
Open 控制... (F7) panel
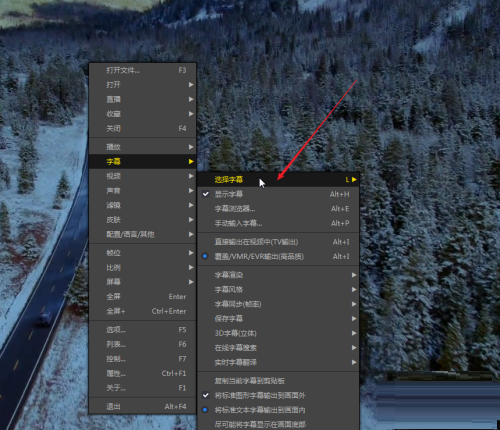coord(143,359)
